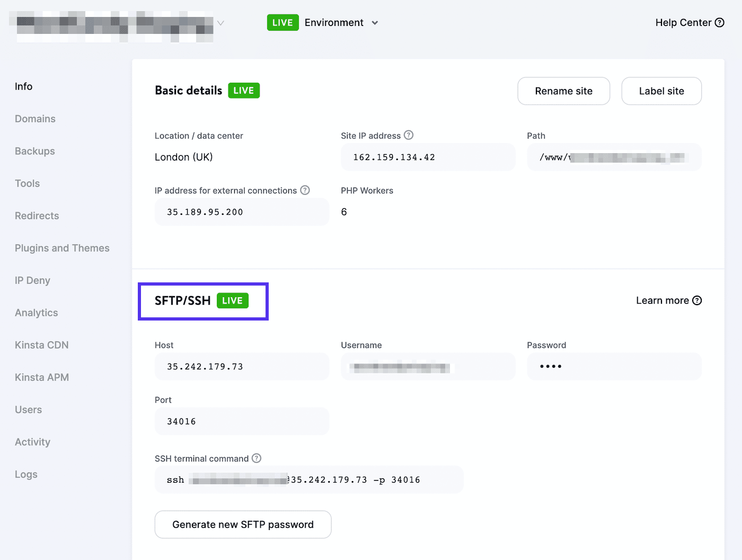Select the SFTP Host field

(242, 366)
